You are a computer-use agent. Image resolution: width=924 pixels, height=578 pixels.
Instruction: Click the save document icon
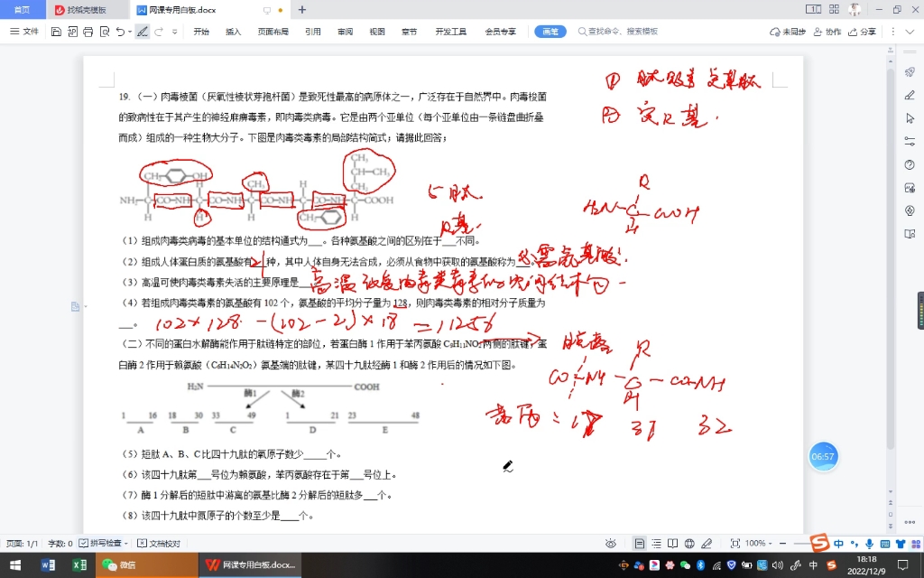tap(56, 32)
